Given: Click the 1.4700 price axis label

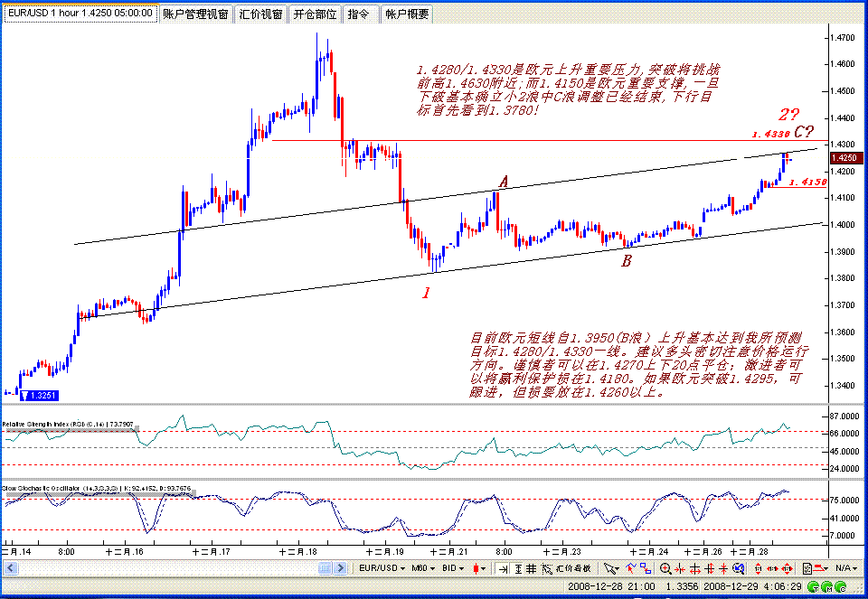Looking at the screenshot, I should point(842,38).
